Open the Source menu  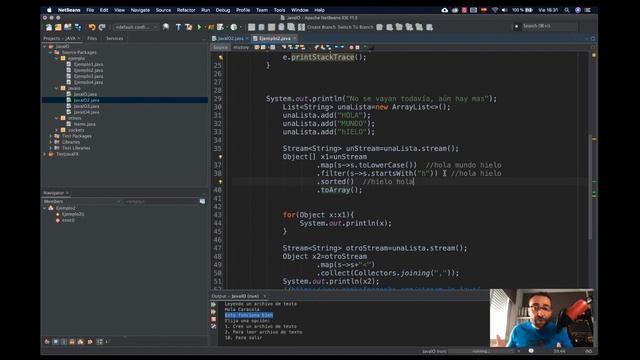(163, 10)
